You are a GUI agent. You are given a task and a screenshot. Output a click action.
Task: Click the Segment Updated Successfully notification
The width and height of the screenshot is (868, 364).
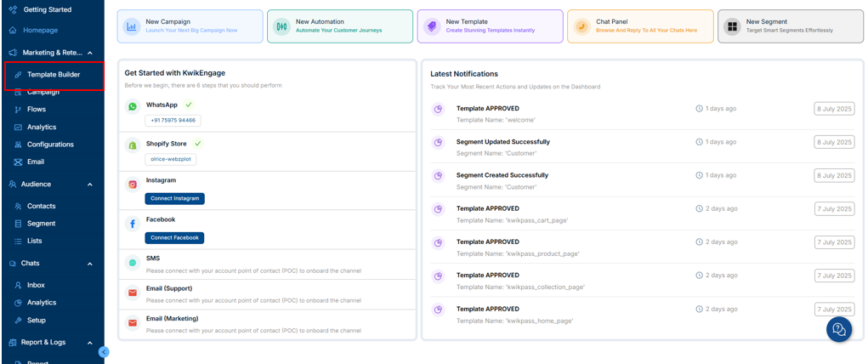click(643, 147)
